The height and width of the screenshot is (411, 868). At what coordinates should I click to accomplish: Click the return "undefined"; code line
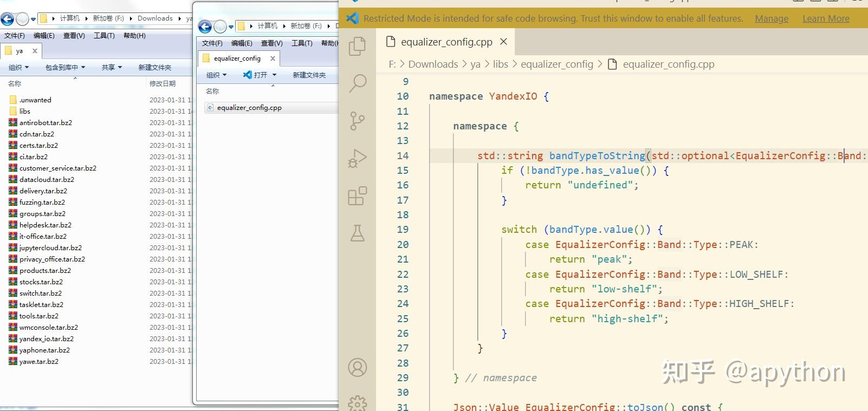tap(581, 185)
